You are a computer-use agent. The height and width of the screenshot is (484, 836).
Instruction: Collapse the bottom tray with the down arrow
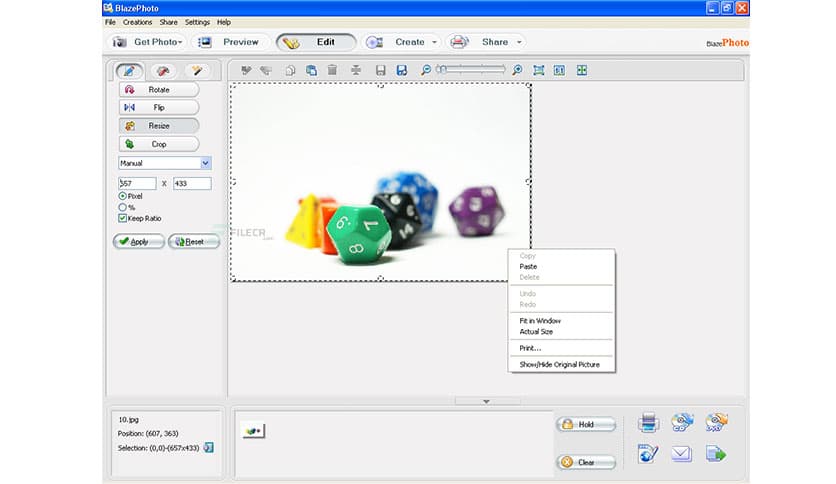click(x=486, y=401)
